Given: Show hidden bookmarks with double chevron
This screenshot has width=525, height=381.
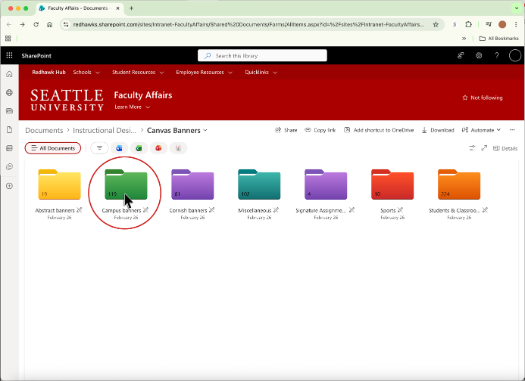Looking at the screenshot, I should coord(464,39).
